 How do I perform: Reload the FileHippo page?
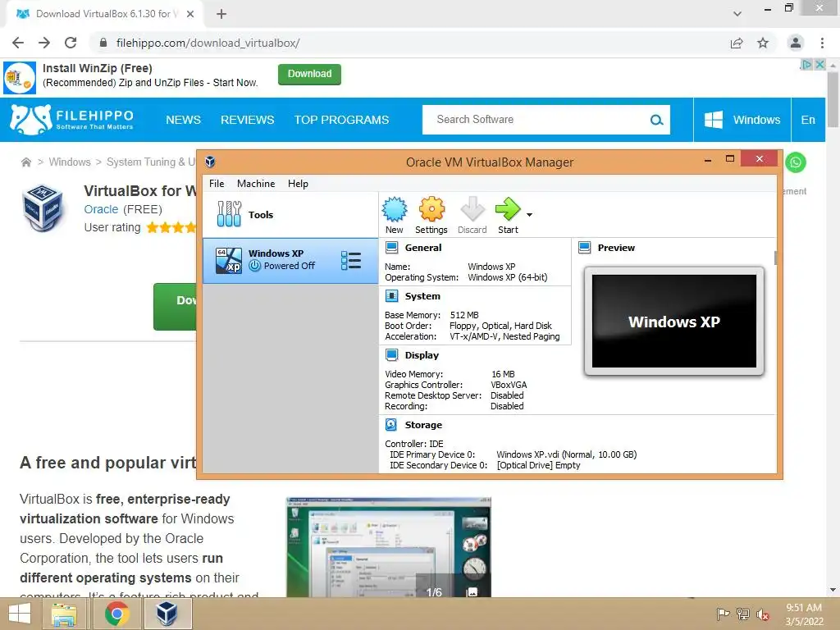(x=71, y=43)
